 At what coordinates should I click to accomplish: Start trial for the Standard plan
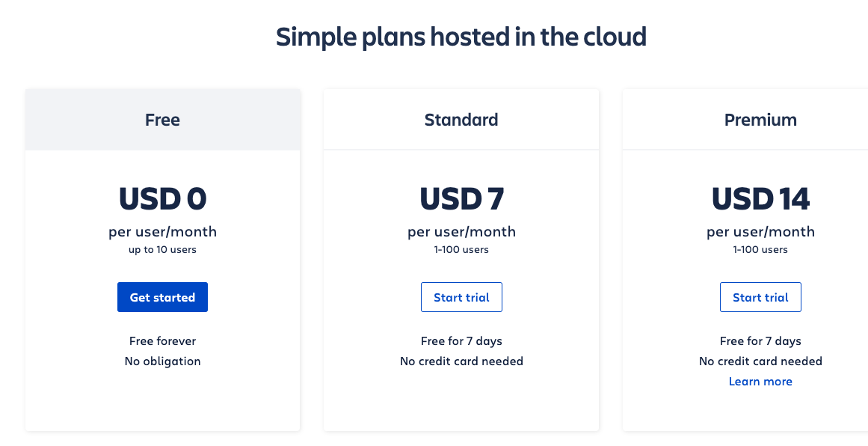tap(461, 297)
